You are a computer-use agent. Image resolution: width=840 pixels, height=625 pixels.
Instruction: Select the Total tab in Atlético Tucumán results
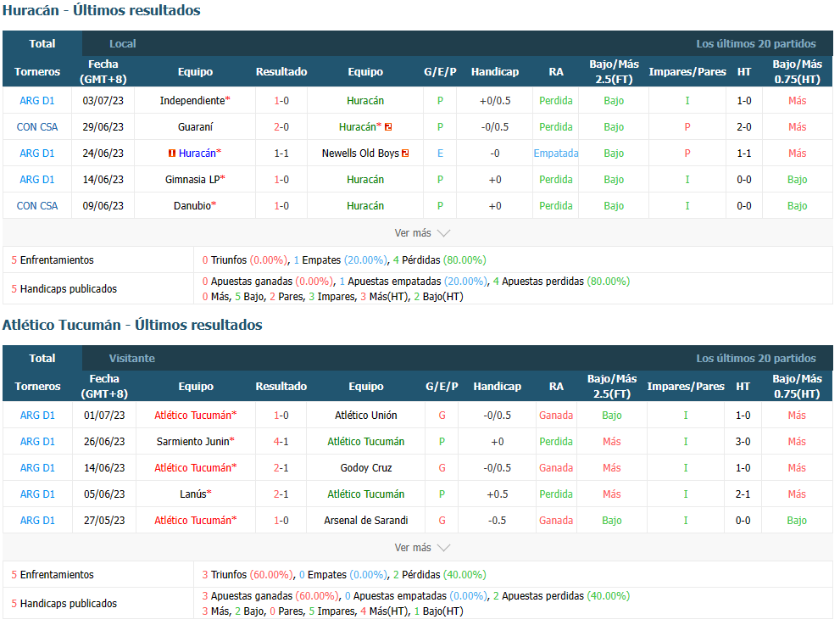pyautogui.click(x=42, y=359)
